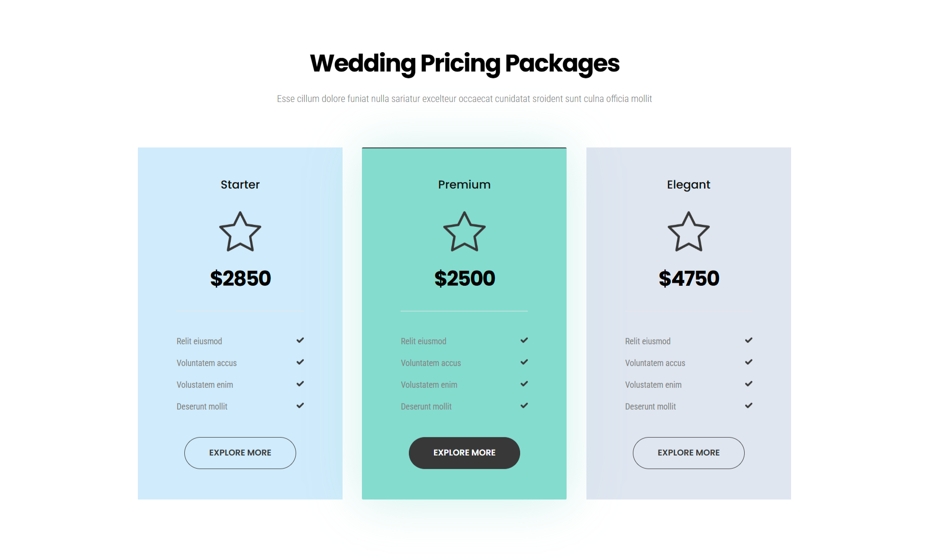Click the $2850 price

tap(240, 279)
